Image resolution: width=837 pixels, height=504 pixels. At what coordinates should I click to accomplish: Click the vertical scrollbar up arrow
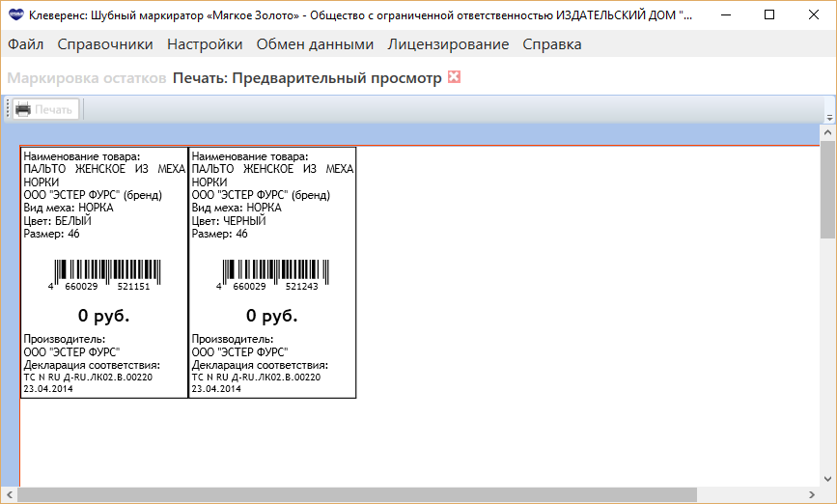[x=827, y=133]
